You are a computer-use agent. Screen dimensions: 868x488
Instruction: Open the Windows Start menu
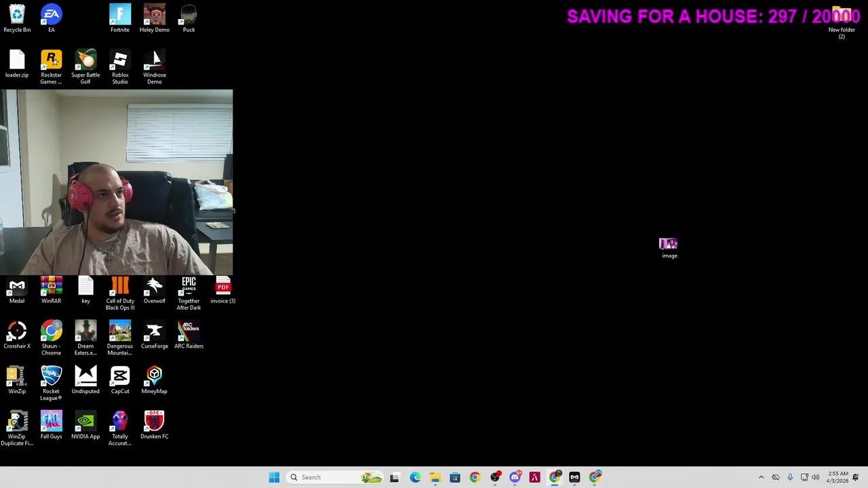[274, 477]
